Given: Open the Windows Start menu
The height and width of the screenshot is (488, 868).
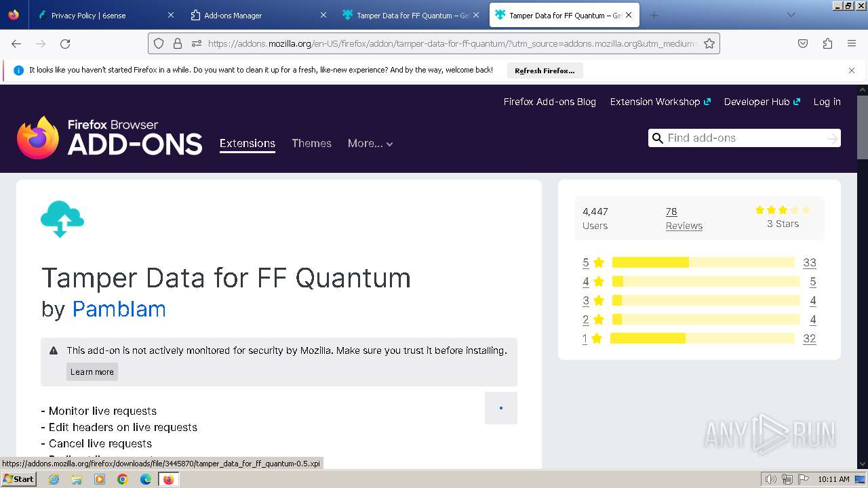Looking at the screenshot, I should coord(18,479).
